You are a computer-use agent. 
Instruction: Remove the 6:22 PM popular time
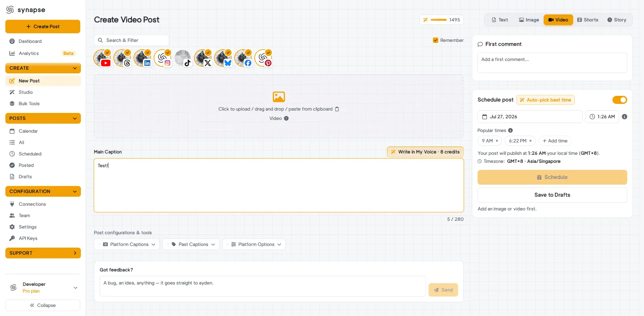click(x=531, y=141)
